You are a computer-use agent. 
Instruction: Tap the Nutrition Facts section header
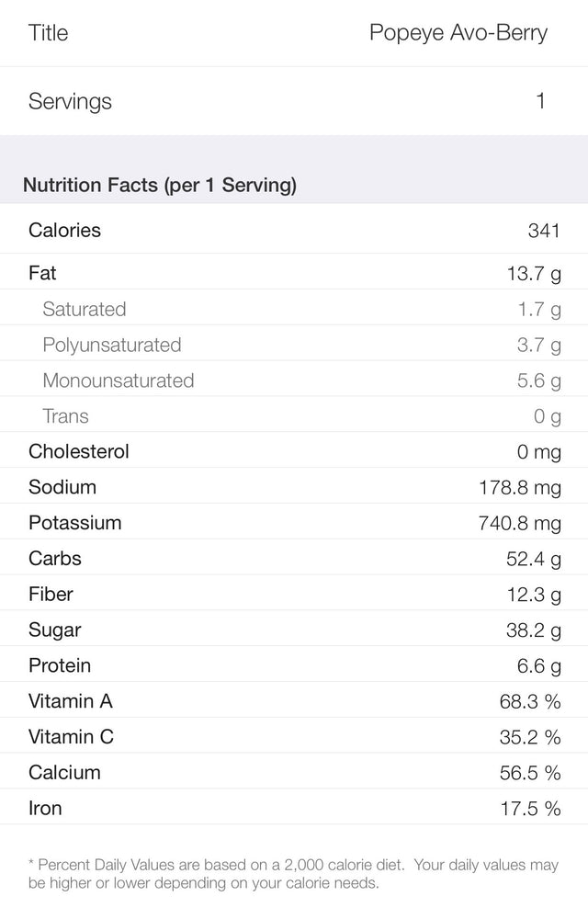[160, 186]
